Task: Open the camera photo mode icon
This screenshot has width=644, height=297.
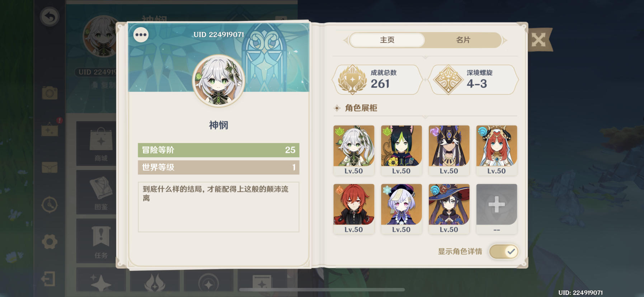Action: [x=50, y=93]
